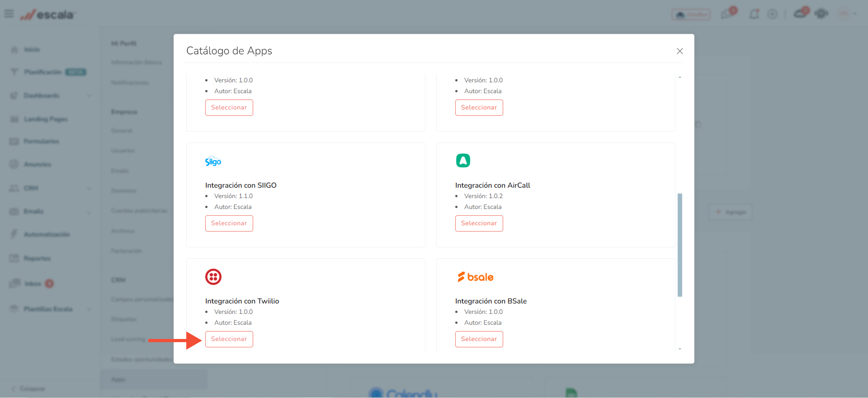The image size is (868, 398).
Task: Click the red Twilio logo
Action: (x=213, y=277)
